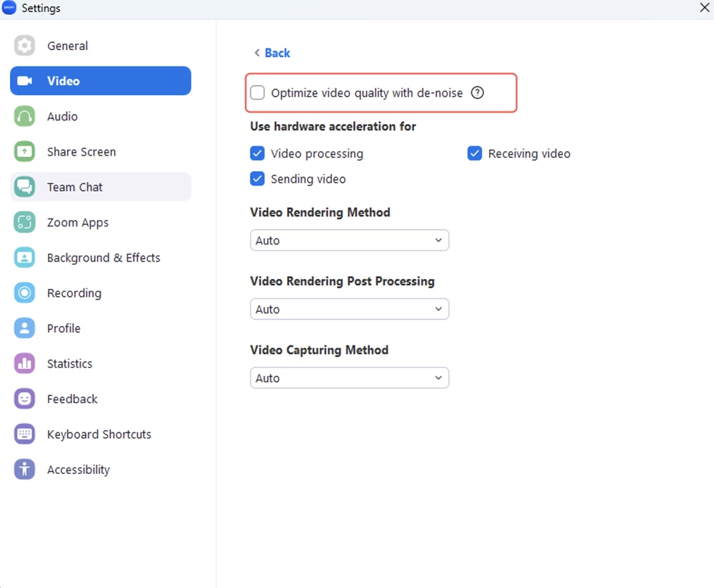Viewport: 714px width, 588px height.
Task: Click the Keyboard Shortcuts icon
Action: click(24, 434)
